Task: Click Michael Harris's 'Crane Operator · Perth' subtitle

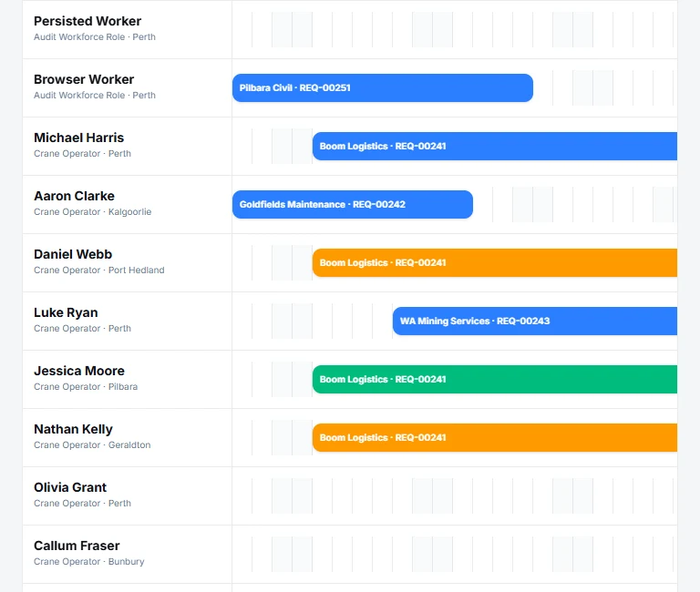Action: coord(83,154)
